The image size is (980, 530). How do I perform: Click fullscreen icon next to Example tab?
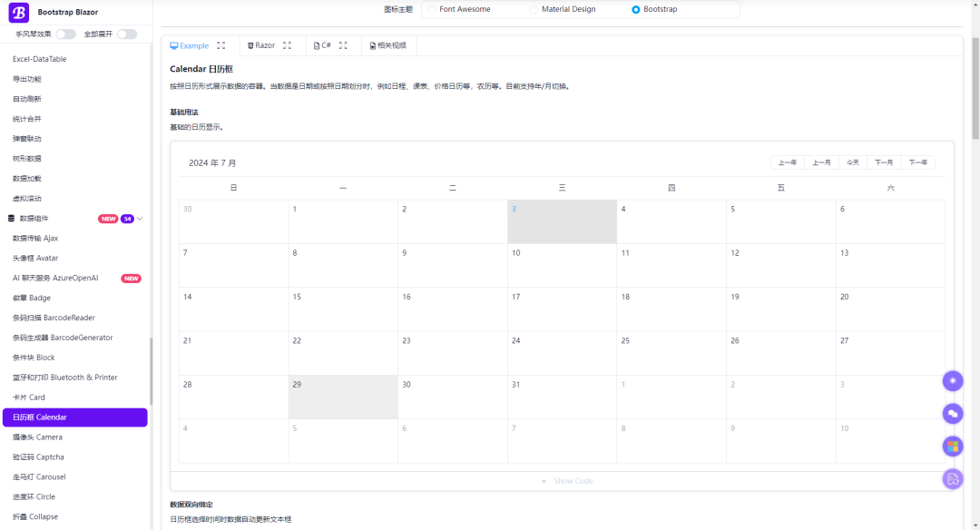[x=221, y=45]
